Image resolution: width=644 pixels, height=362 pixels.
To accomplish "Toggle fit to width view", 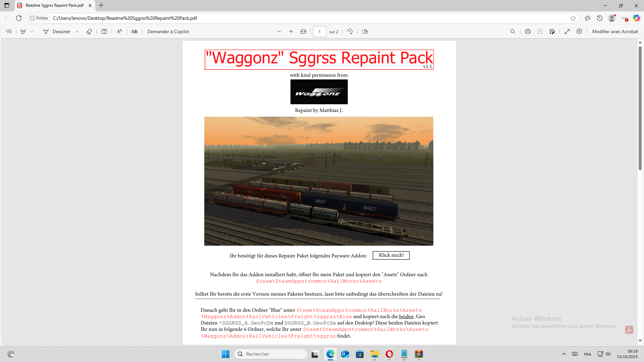I will click(303, 32).
